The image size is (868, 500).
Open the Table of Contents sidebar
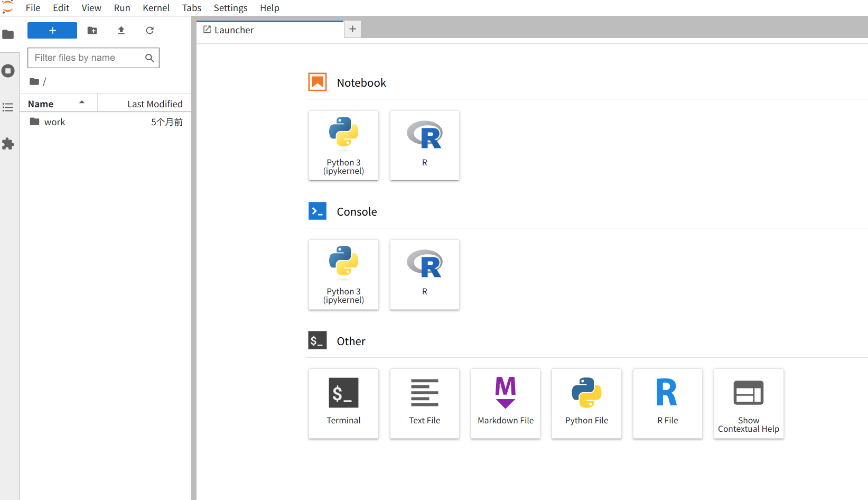point(8,107)
